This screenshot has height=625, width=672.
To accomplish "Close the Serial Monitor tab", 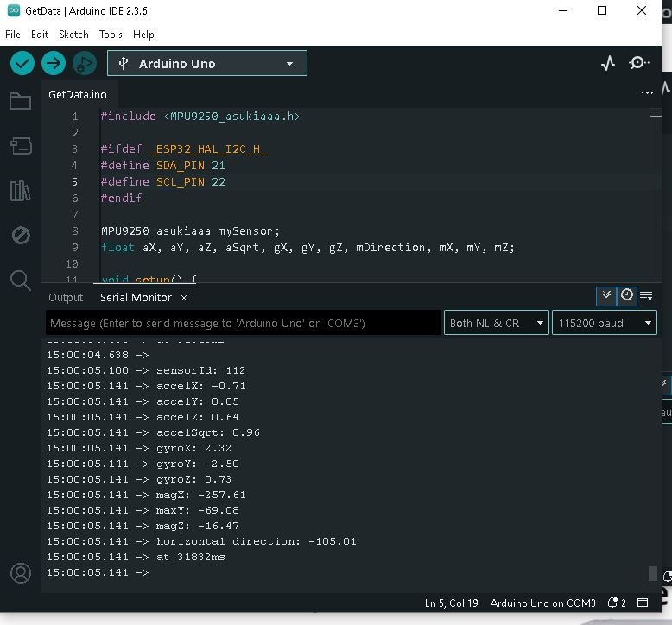I will [x=184, y=298].
